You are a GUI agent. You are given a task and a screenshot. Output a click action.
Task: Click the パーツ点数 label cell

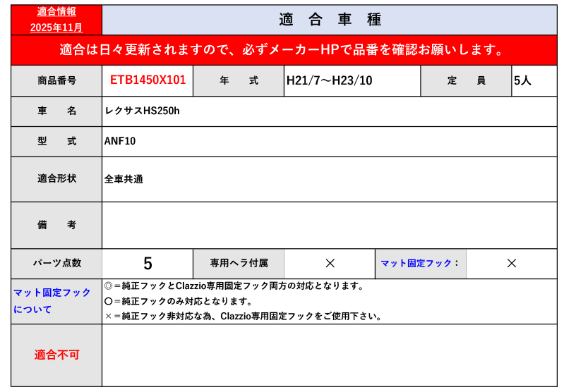[56, 263]
